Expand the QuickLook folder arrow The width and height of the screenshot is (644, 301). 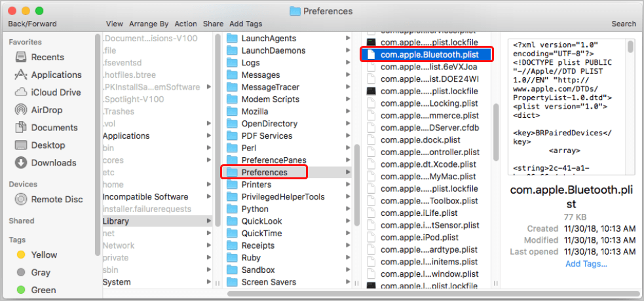(348, 221)
